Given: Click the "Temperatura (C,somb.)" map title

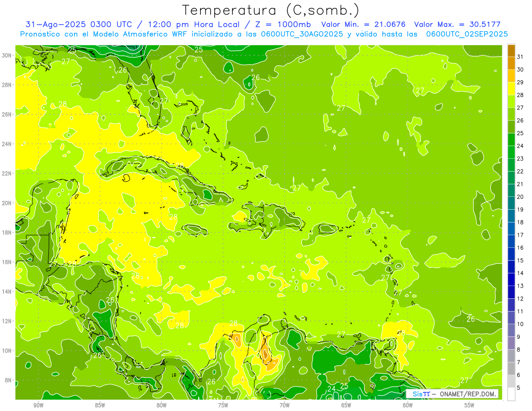Looking at the screenshot, I should pos(271,11).
